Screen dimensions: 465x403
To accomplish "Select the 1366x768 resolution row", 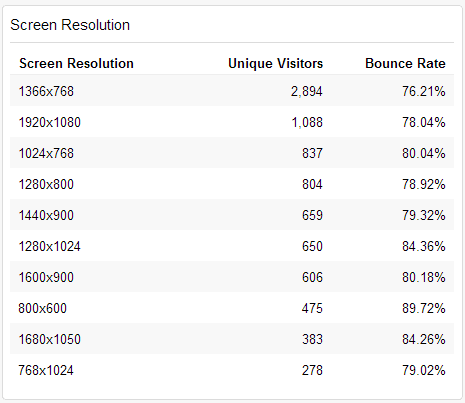I will point(232,91).
